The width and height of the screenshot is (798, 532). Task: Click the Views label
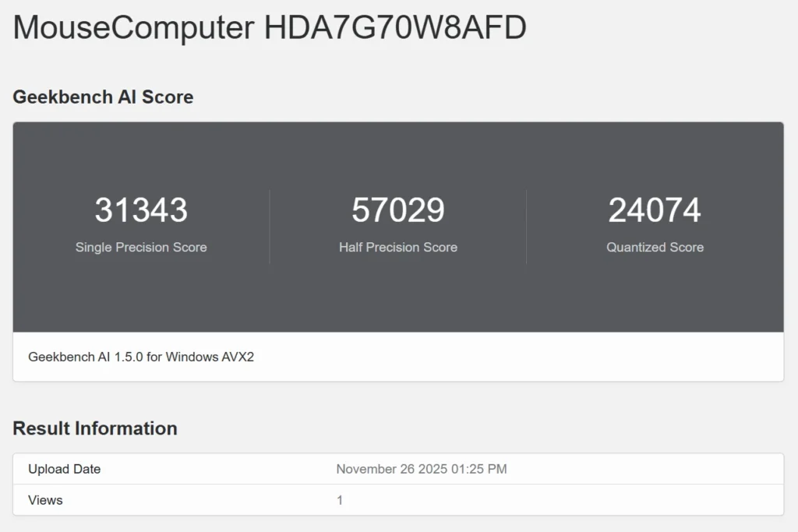click(45, 500)
